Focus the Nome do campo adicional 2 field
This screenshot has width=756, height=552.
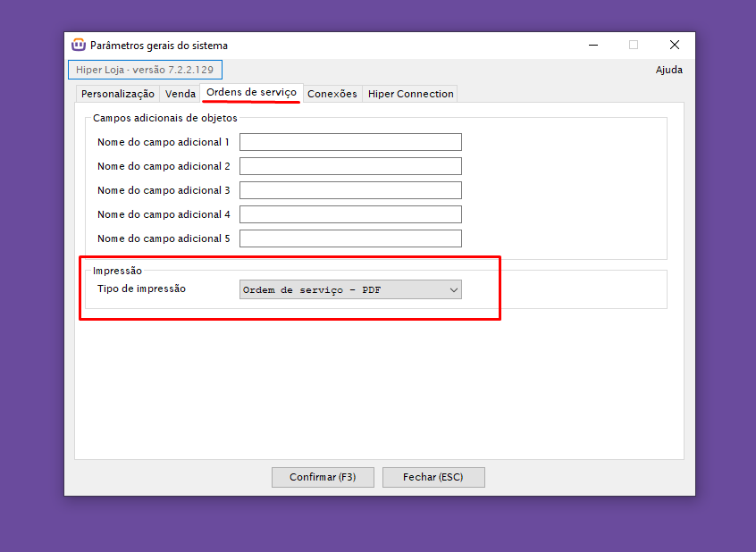click(x=350, y=166)
